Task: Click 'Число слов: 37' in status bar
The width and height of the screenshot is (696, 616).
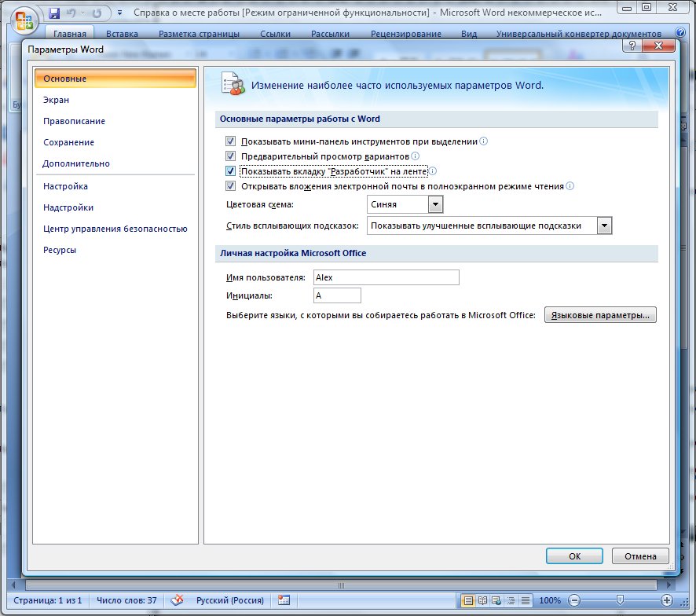Action: tap(126, 600)
